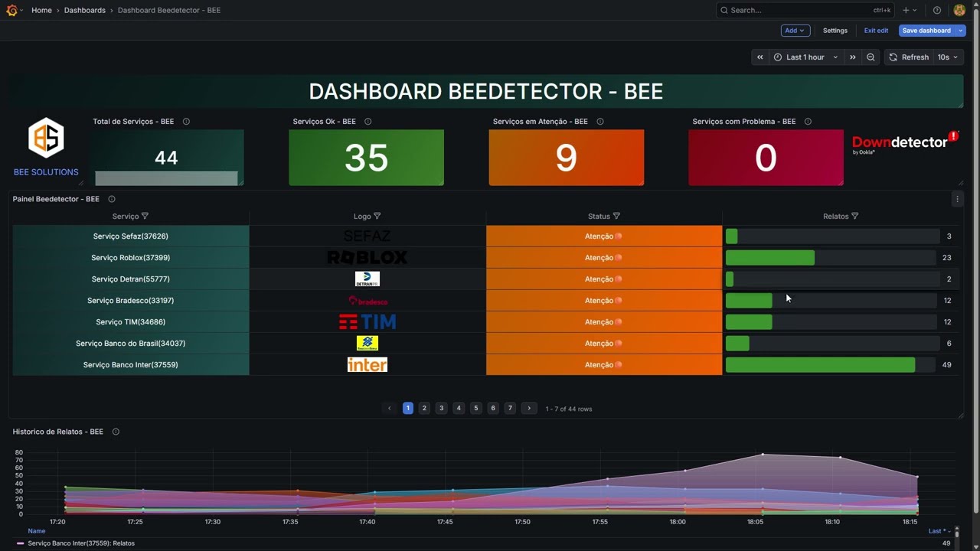Click the Refresh button
The width and height of the screenshot is (980, 551).
point(909,57)
